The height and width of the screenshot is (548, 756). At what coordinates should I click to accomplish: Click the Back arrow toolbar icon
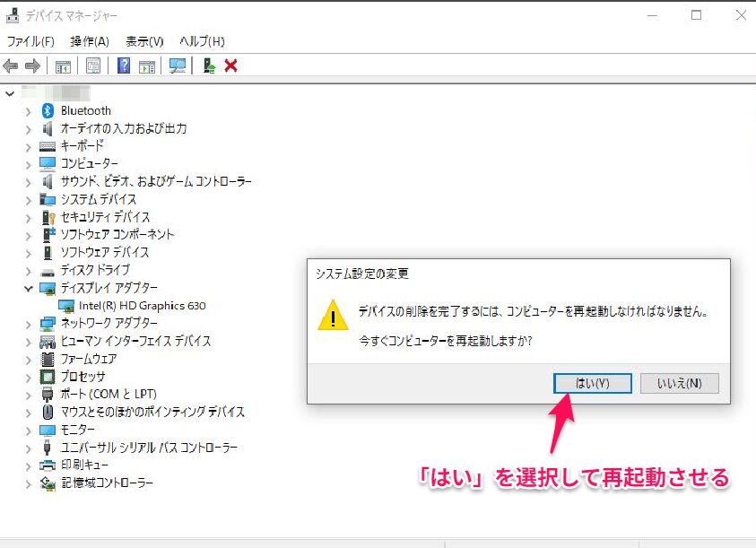coord(11,65)
